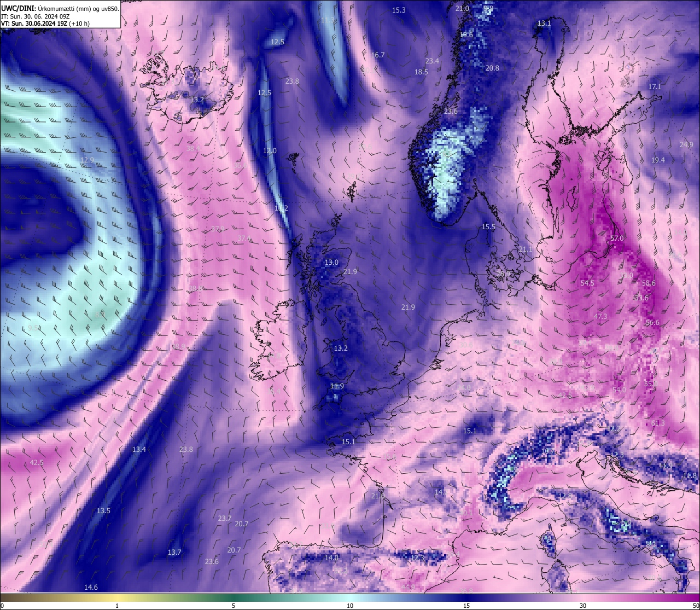Click the 13.0 value over Scotland

331,263
